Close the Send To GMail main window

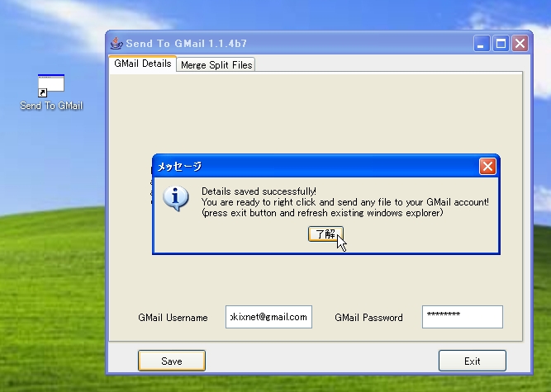click(520, 44)
